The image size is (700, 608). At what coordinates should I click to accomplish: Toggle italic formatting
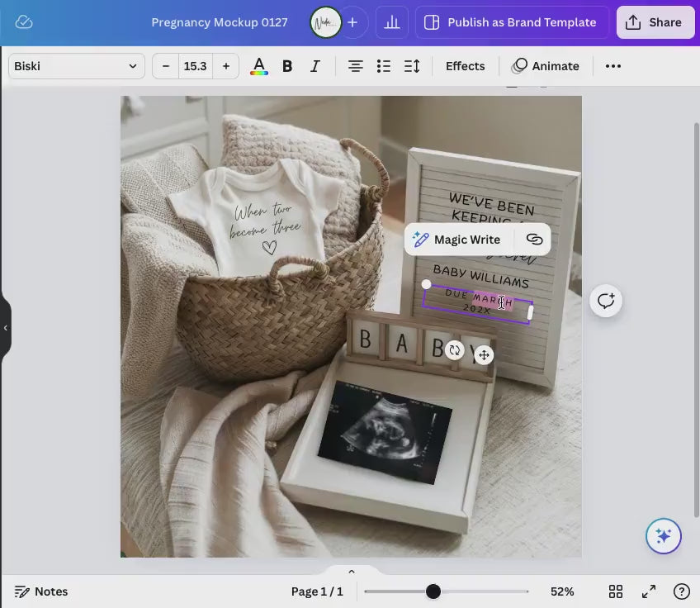pos(315,66)
